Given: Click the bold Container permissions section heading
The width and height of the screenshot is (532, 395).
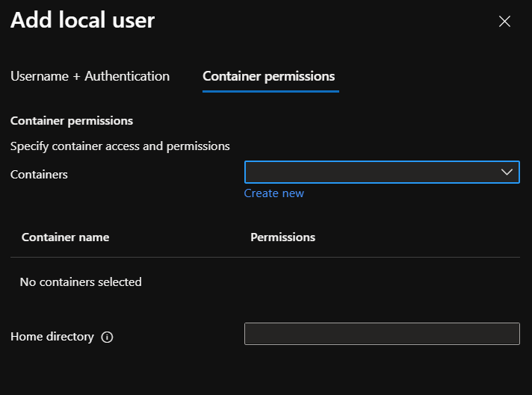Looking at the screenshot, I should pos(72,120).
